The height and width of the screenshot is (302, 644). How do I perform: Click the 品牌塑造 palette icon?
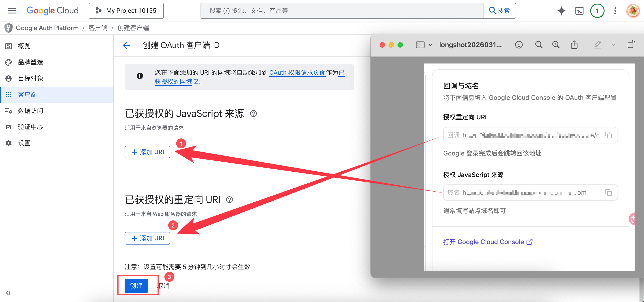9,62
